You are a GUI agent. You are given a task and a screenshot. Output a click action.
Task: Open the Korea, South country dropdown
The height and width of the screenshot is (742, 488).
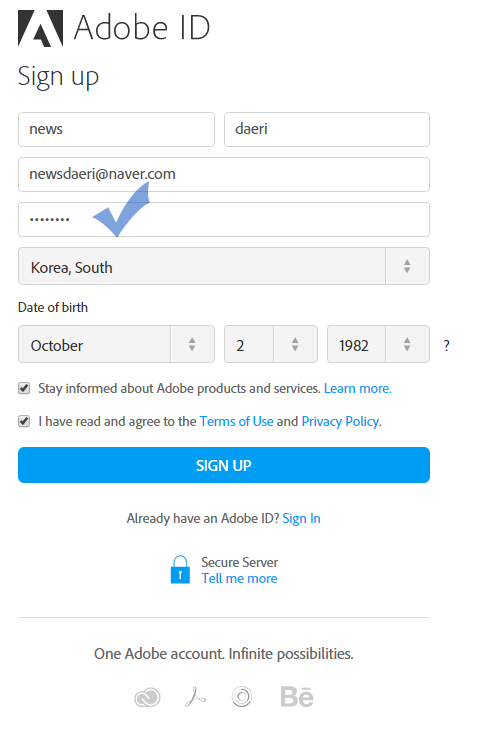[x=224, y=266]
